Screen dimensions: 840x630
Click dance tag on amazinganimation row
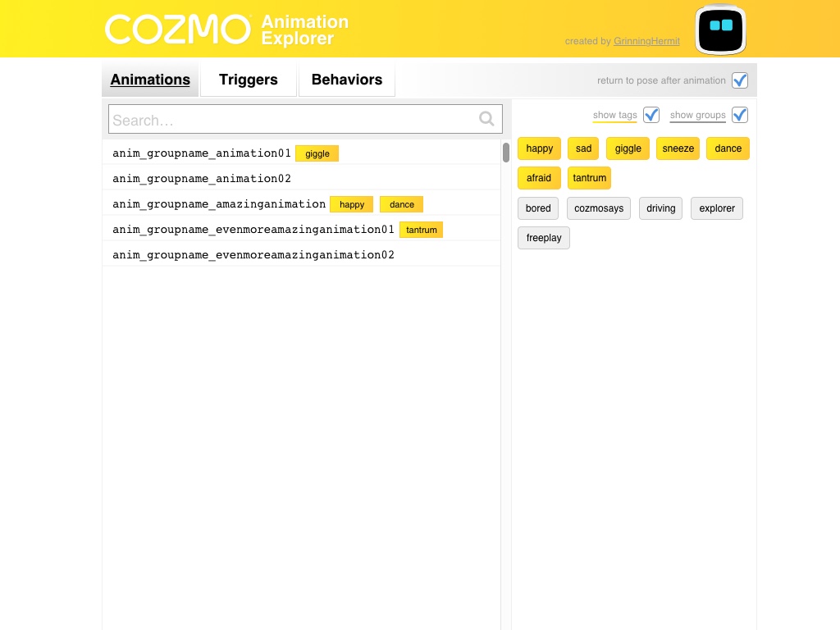click(x=401, y=204)
